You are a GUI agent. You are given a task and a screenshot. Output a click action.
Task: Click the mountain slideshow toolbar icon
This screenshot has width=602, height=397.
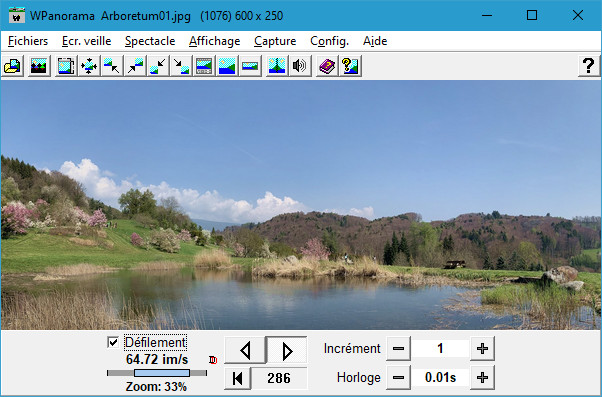point(39,66)
